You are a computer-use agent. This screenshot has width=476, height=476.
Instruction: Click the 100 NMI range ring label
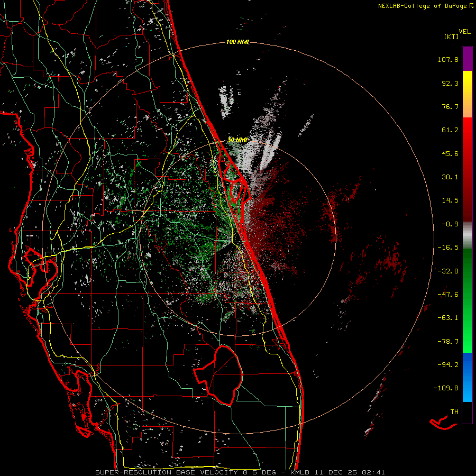point(237,42)
